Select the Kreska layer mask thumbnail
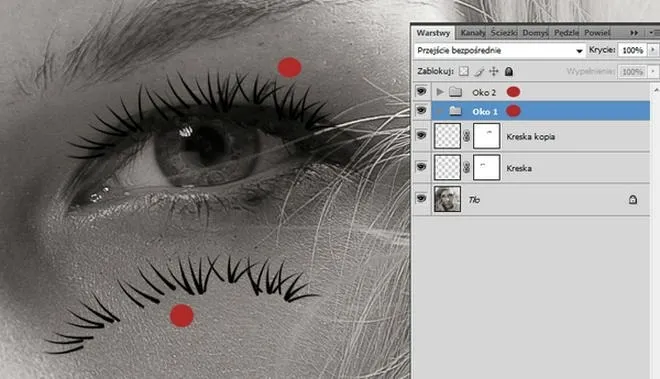 pos(487,167)
